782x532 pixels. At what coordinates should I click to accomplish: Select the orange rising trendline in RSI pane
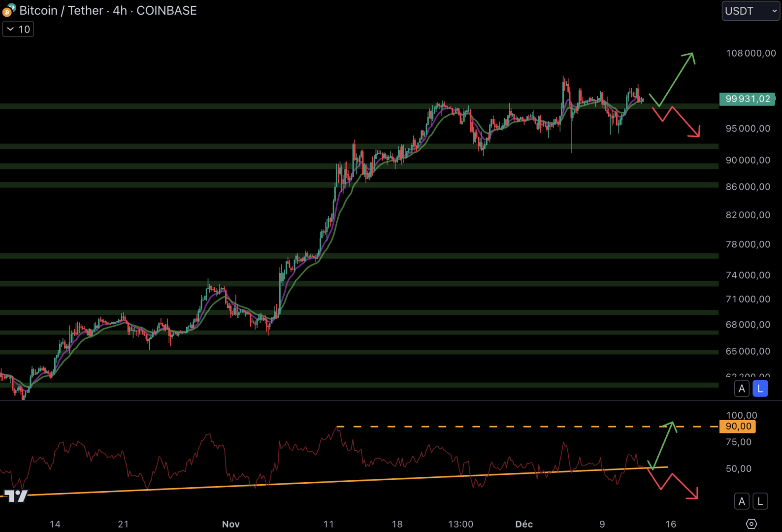(345, 481)
